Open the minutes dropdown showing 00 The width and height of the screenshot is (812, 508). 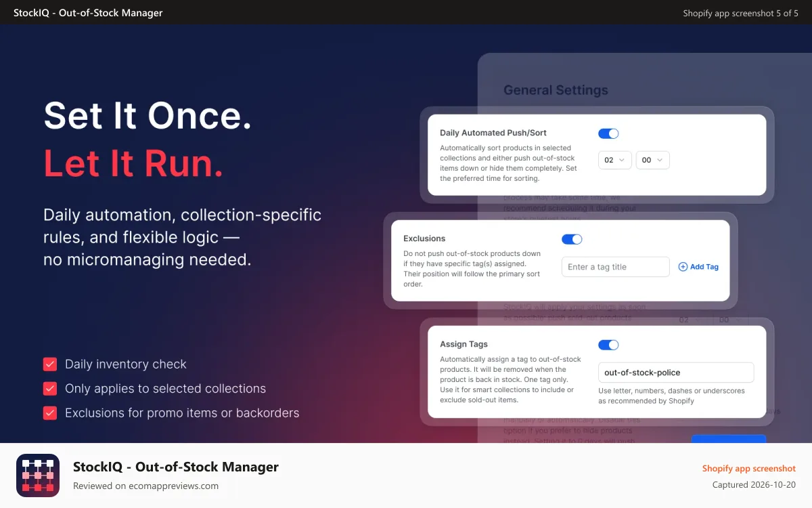653,160
